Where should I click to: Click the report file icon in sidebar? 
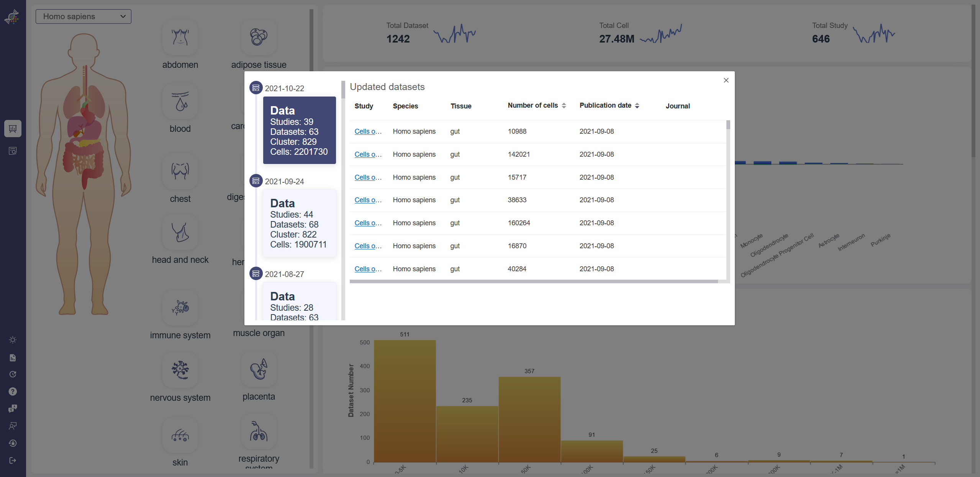click(x=13, y=357)
